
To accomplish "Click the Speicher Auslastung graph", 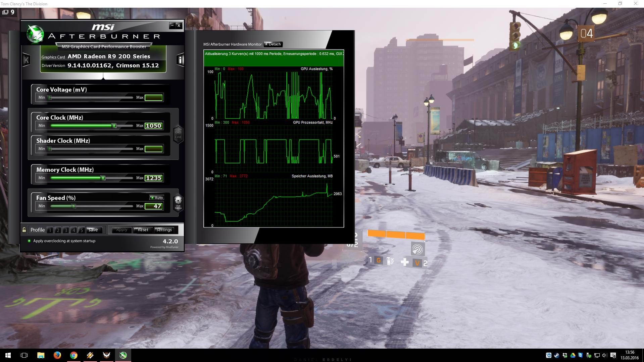I will click(274, 202).
